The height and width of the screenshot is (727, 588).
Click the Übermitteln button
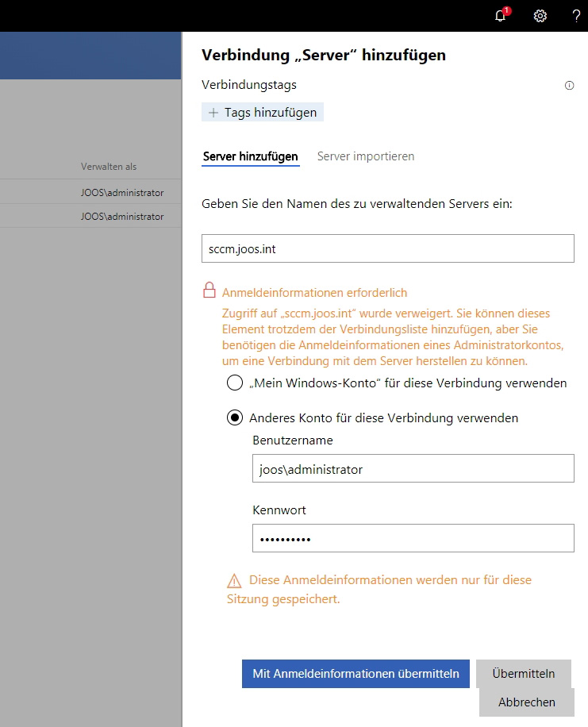(524, 673)
